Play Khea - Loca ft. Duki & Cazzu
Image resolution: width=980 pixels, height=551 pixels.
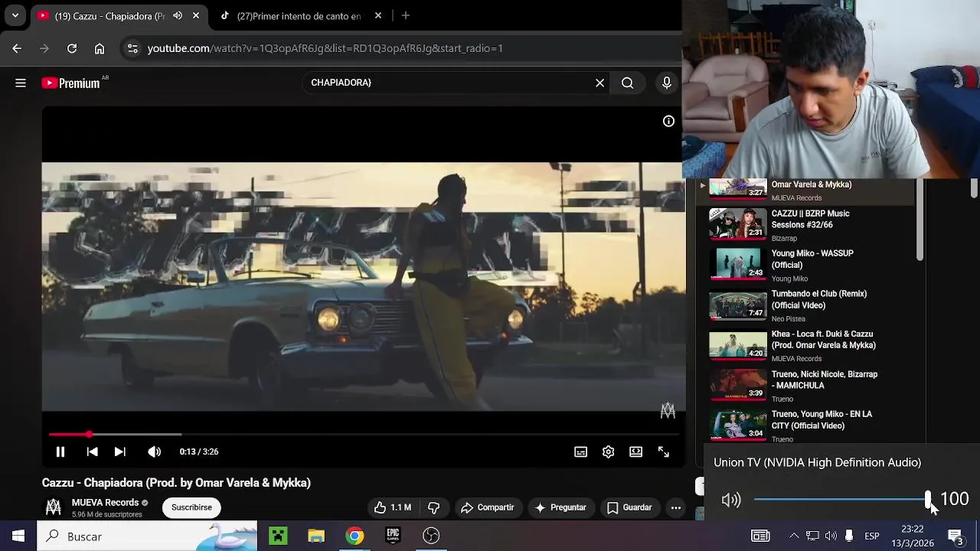pyautogui.click(x=823, y=340)
